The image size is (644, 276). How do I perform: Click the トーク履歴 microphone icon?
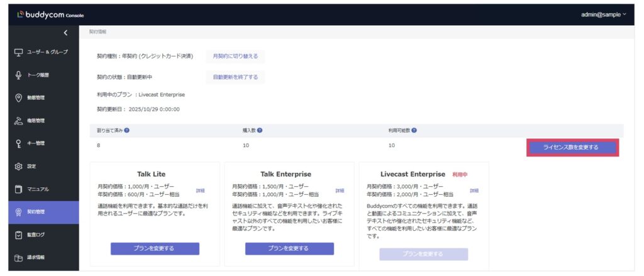tap(18, 75)
